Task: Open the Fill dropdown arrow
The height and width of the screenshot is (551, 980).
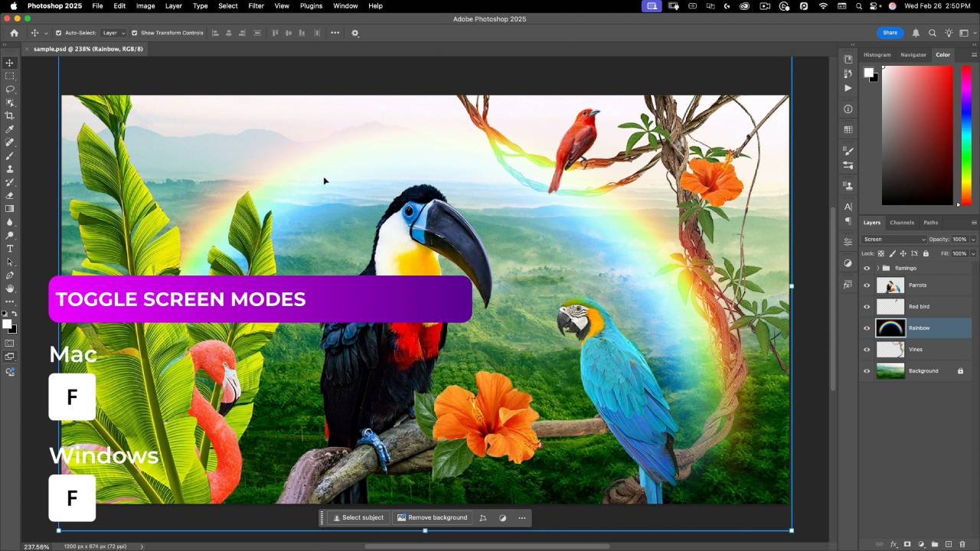Action: pos(973,253)
